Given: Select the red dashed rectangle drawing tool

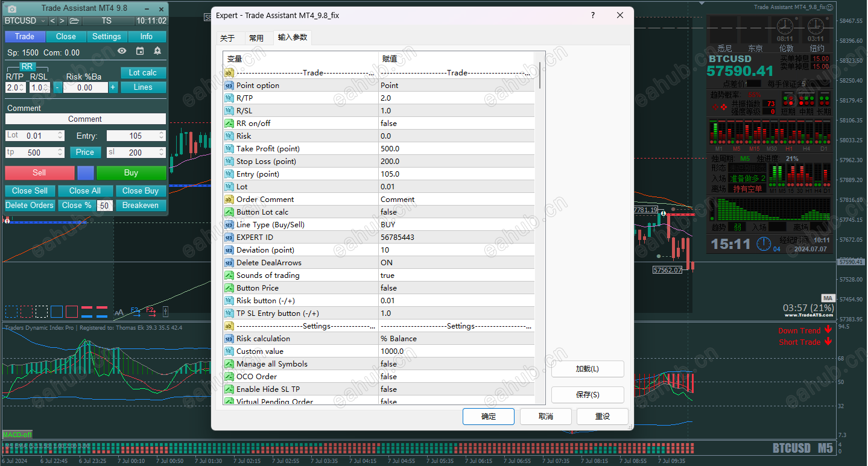Looking at the screenshot, I should click(x=27, y=312).
